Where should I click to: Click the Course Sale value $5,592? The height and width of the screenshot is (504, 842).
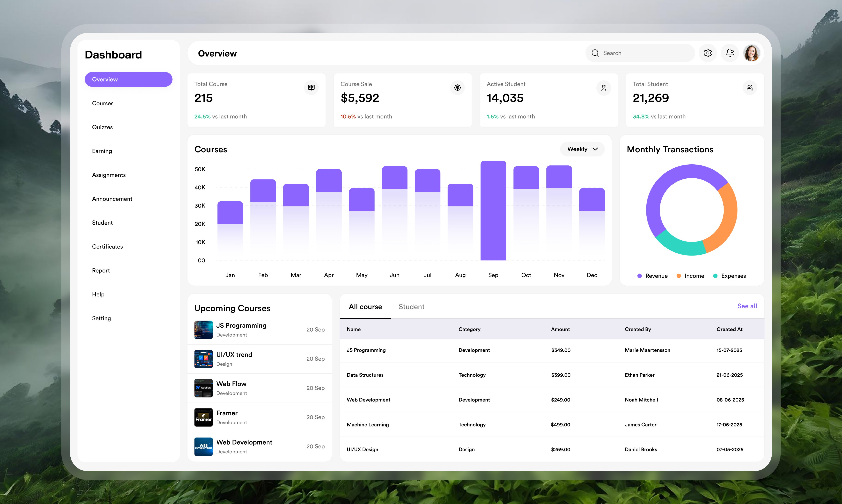360,98
